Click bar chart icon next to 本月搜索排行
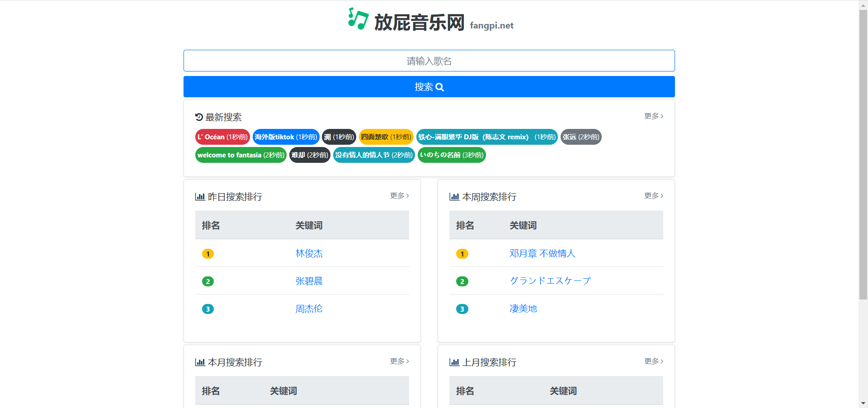This screenshot has width=868, height=408. point(200,362)
